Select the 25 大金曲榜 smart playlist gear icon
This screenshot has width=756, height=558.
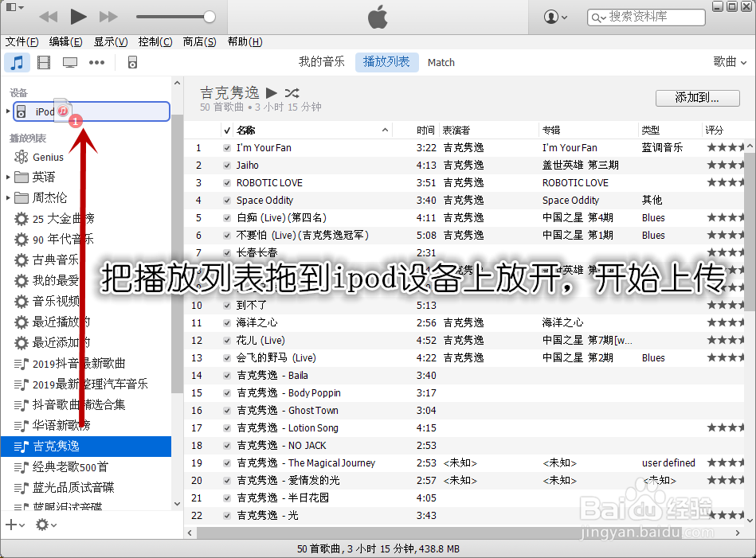pyautogui.click(x=22, y=219)
